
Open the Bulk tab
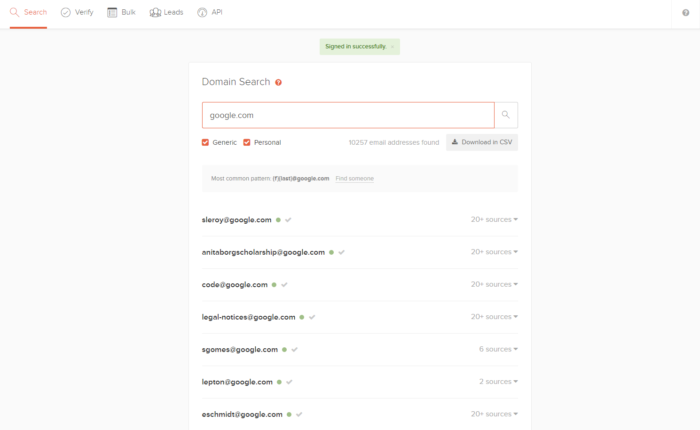click(x=121, y=13)
